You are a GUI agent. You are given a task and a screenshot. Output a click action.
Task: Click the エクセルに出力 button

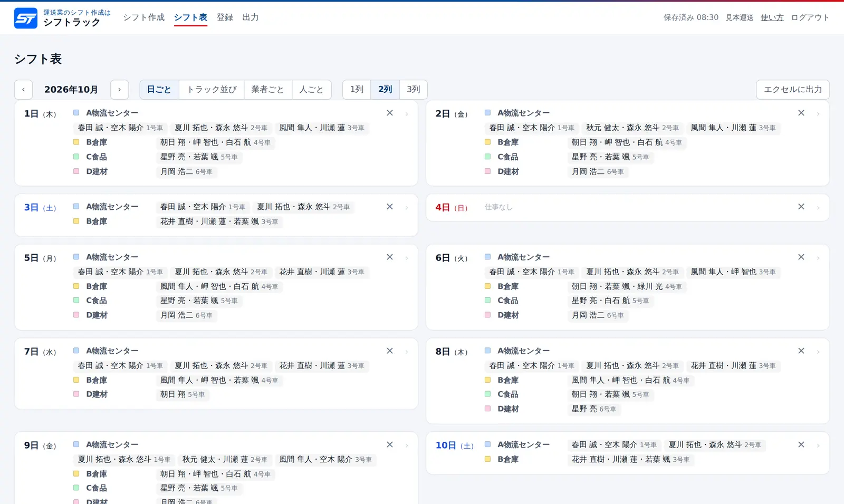[x=793, y=90]
